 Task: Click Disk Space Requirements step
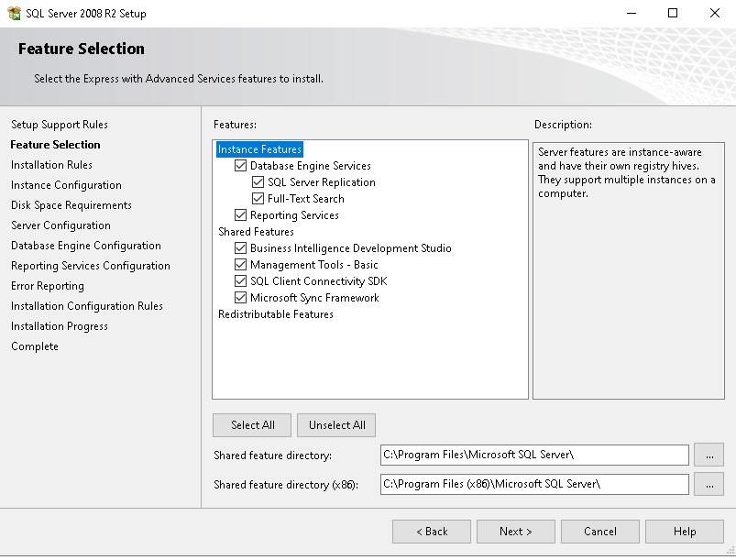click(x=71, y=205)
